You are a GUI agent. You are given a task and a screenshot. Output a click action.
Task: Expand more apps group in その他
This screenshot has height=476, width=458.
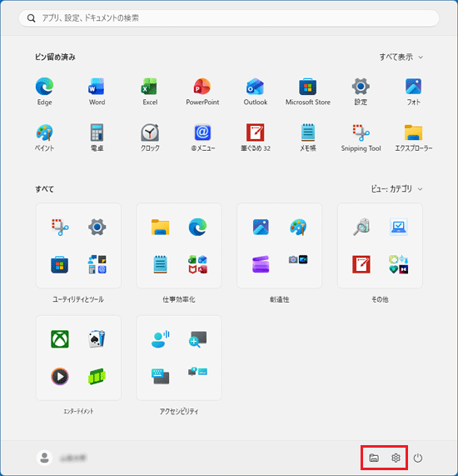point(399,264)
